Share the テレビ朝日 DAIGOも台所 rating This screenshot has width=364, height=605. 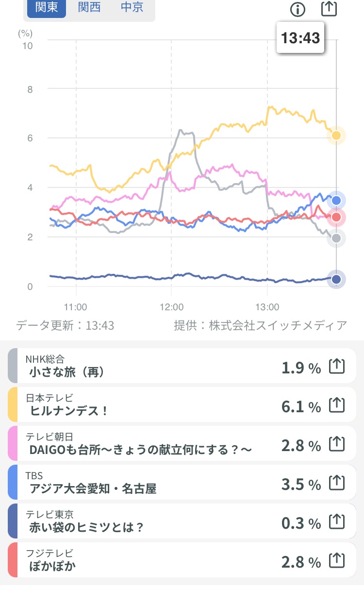click(337, 444)
